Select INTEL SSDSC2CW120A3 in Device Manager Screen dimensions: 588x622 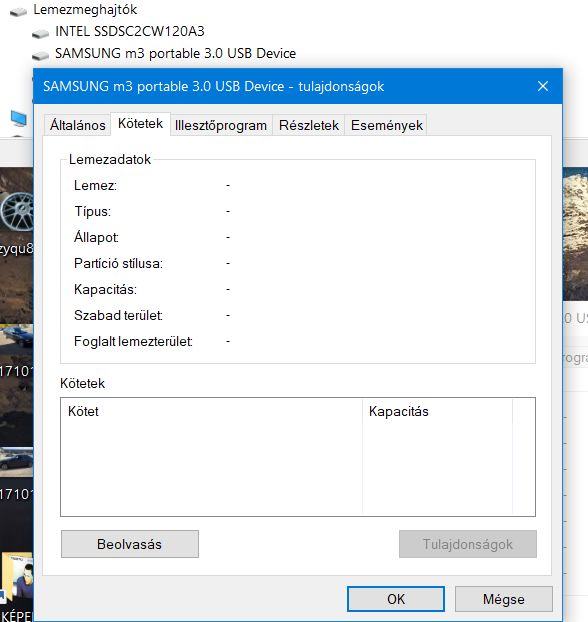(x=130, y=31)
